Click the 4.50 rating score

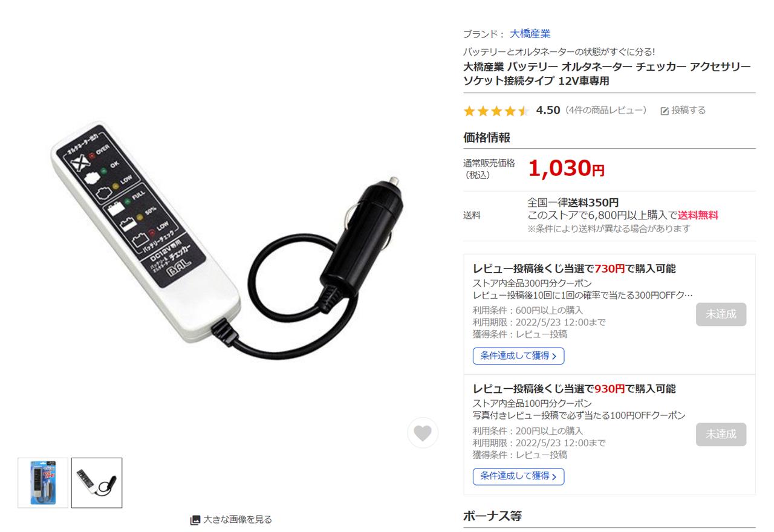click(548, 110)
